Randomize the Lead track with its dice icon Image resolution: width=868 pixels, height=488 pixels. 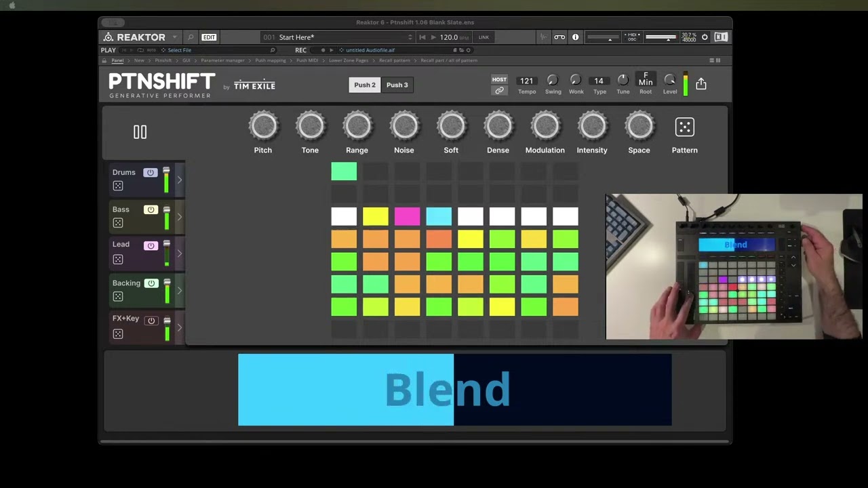pos(118,260)
